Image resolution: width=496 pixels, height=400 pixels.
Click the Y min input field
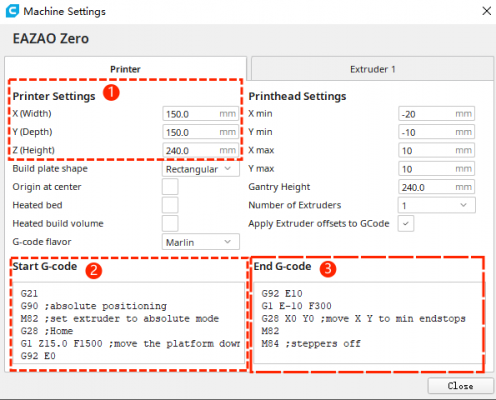436,132
